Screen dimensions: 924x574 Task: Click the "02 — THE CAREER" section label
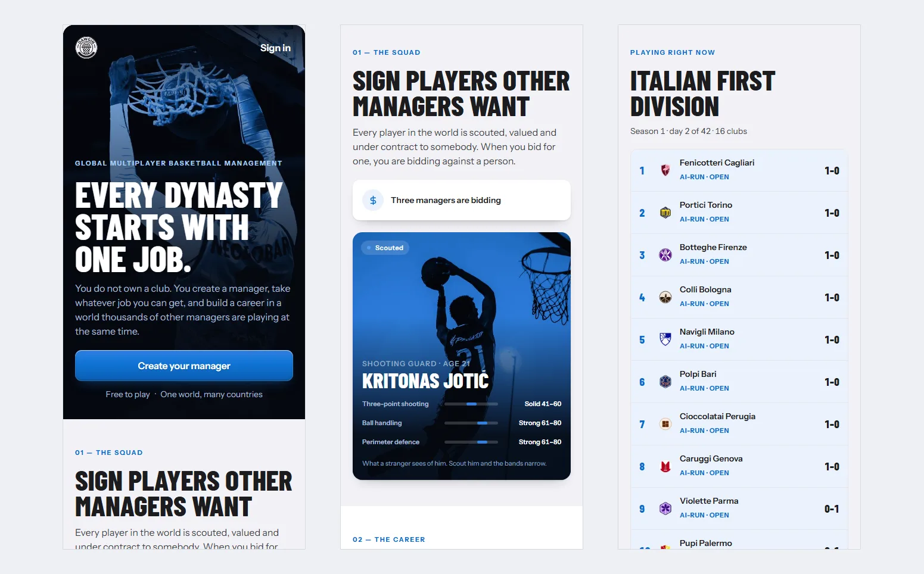[x=389, y=539]
